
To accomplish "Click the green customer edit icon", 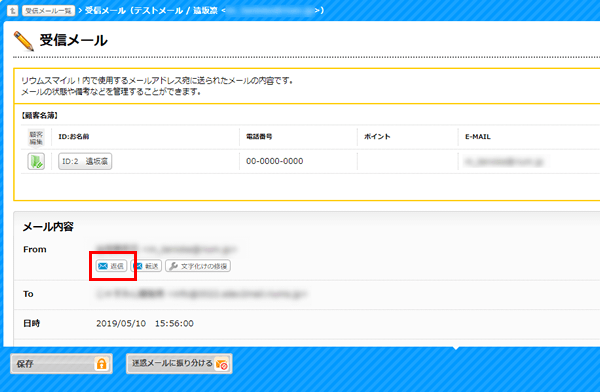I will (36, 161).
